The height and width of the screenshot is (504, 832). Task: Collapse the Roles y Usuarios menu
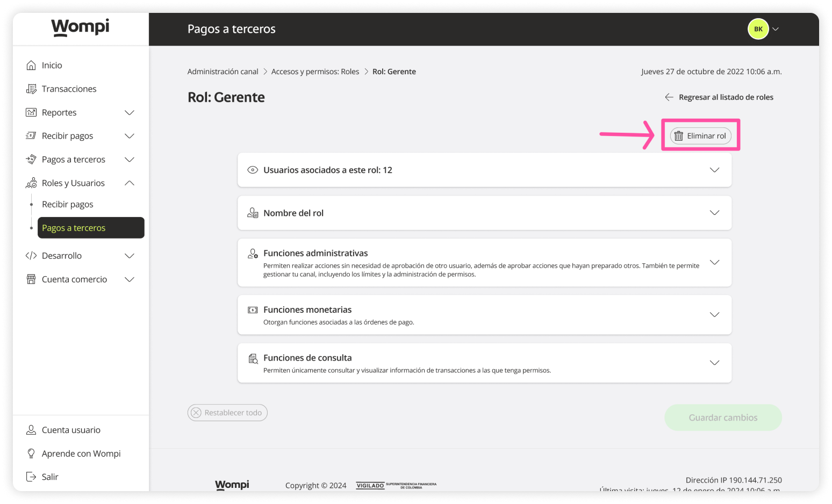(x=129, y=183)
